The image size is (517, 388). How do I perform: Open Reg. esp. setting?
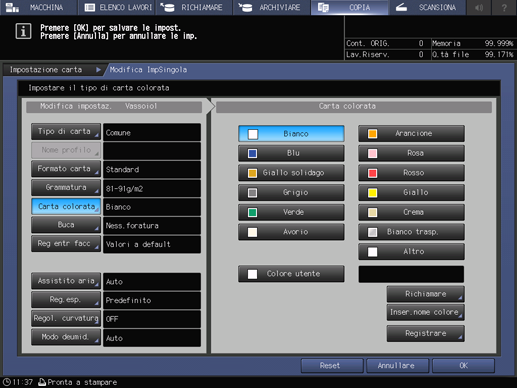66,300
